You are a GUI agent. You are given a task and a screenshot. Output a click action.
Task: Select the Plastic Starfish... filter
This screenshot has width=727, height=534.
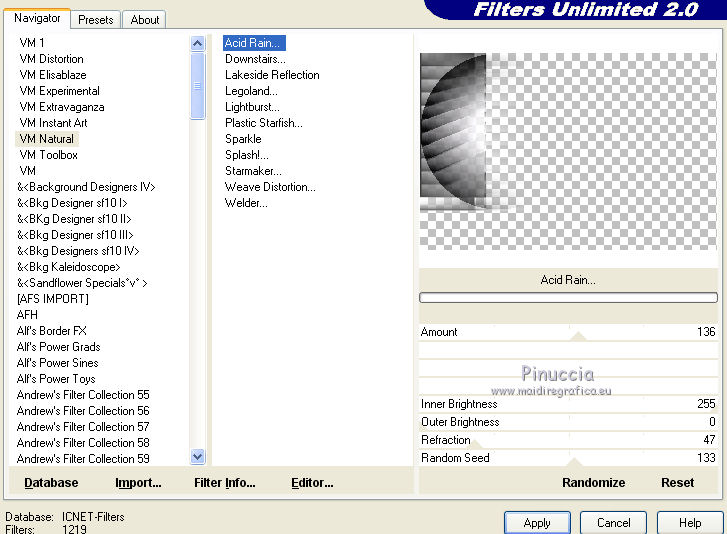click(x=264, y=123)
